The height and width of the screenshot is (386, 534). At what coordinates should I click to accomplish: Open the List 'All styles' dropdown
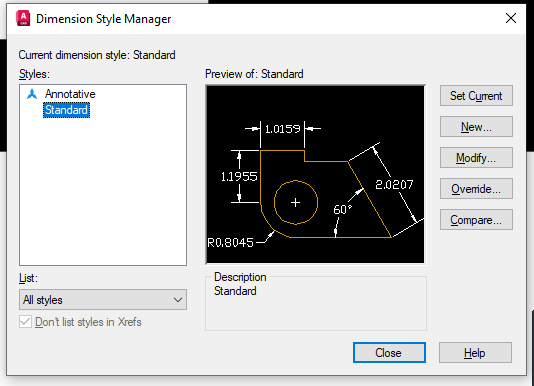coord(103,300)
